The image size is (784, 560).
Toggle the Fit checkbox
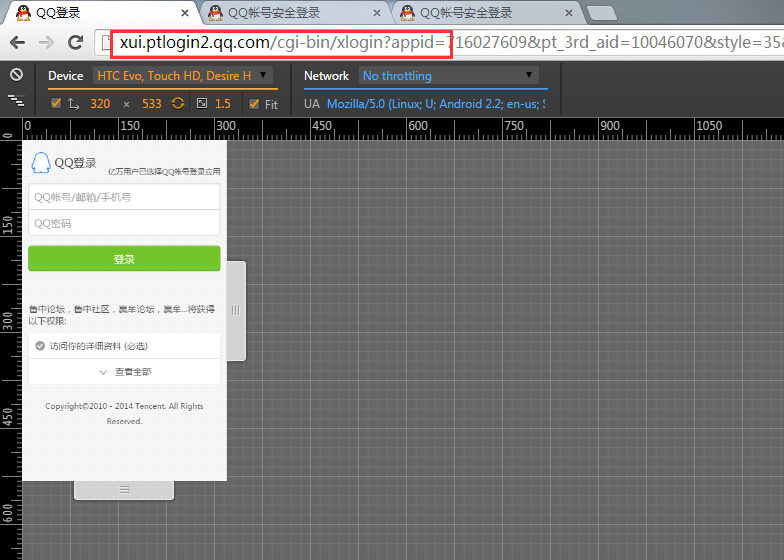(254, 104)
